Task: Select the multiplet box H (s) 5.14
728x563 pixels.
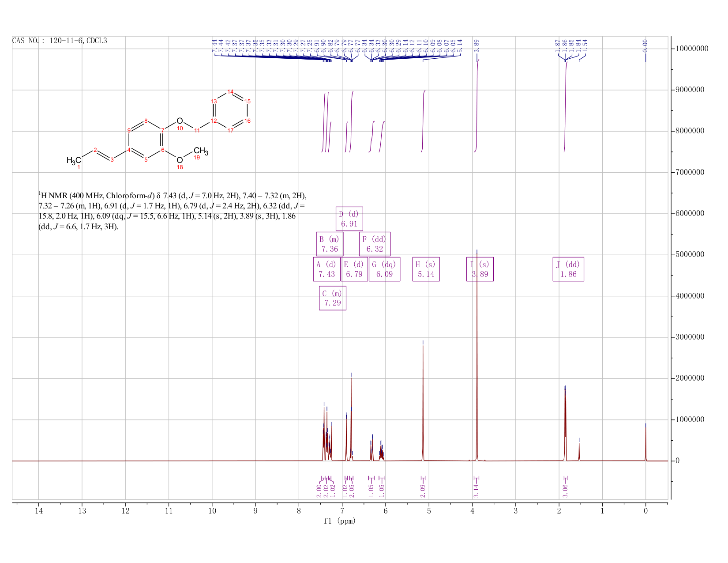Action: click(426, 269)
